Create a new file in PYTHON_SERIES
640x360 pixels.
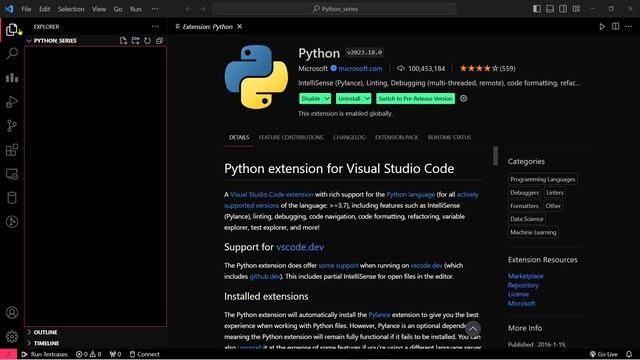123,40
